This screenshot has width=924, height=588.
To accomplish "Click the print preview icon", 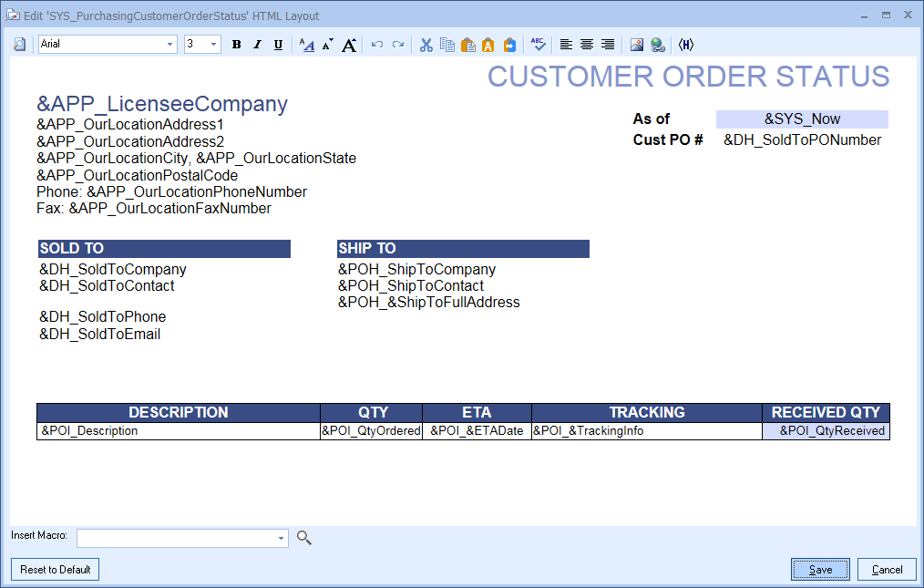I will 20,45.
